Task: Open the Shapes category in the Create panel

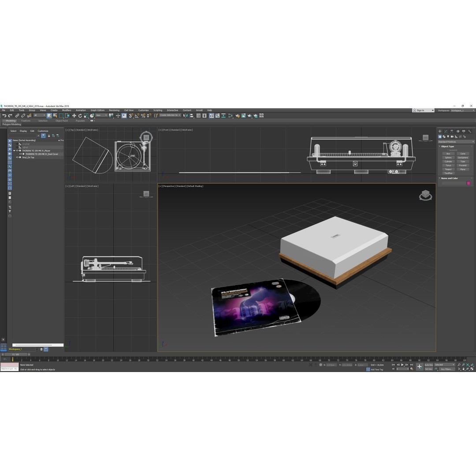Action: click(x=444, y=137)
